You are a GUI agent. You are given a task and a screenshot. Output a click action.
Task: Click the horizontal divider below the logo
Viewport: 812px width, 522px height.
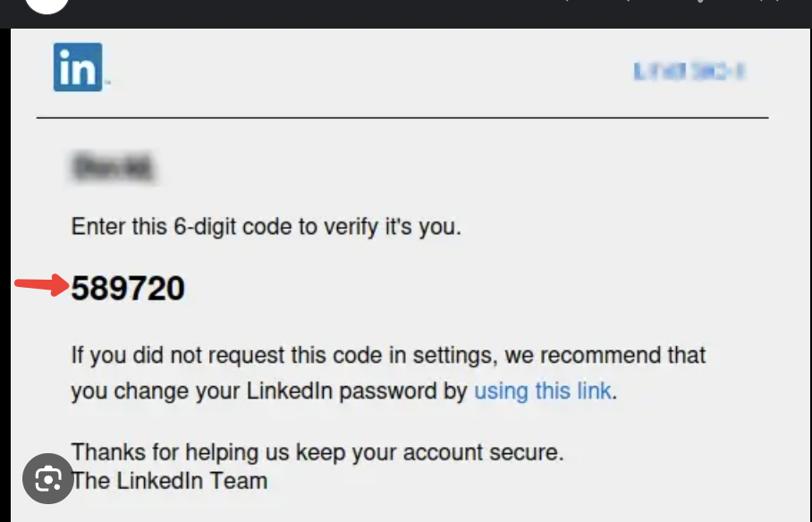402,118
